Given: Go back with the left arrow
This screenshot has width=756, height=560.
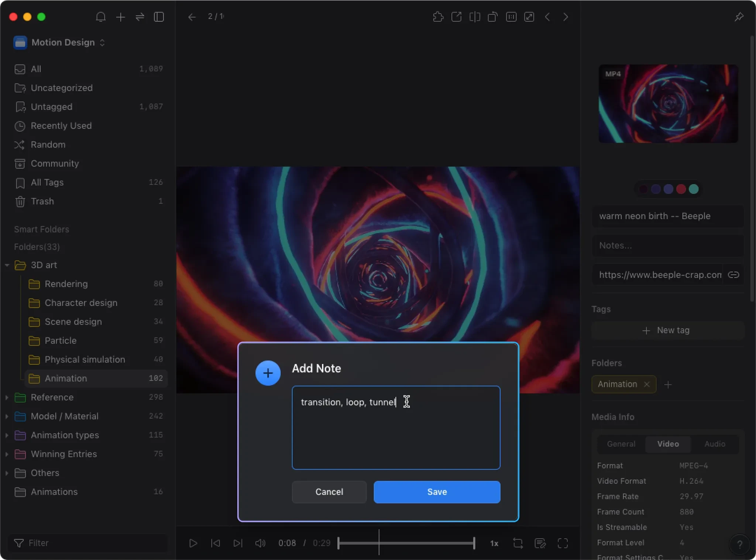Looking at the screenshot, I should tap(192, 17).
